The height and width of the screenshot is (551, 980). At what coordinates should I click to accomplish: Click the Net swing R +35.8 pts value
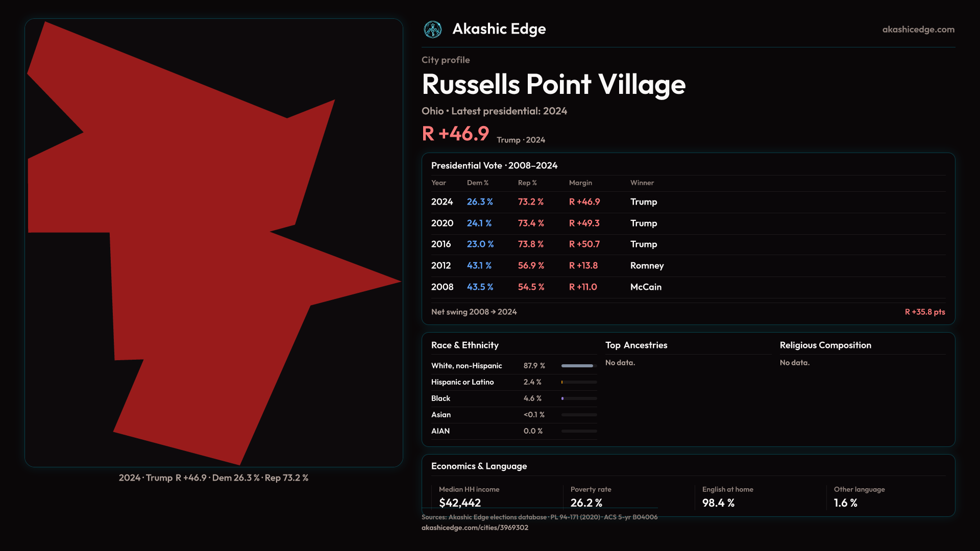924,312
